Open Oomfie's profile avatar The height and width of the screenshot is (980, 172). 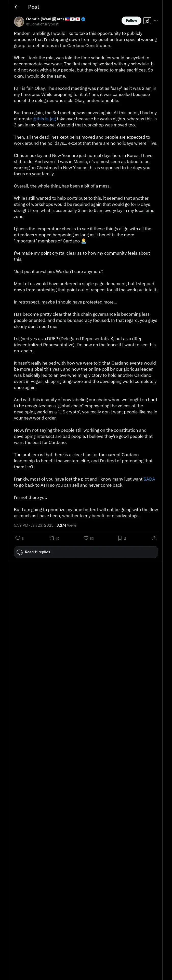coord(19,21)
